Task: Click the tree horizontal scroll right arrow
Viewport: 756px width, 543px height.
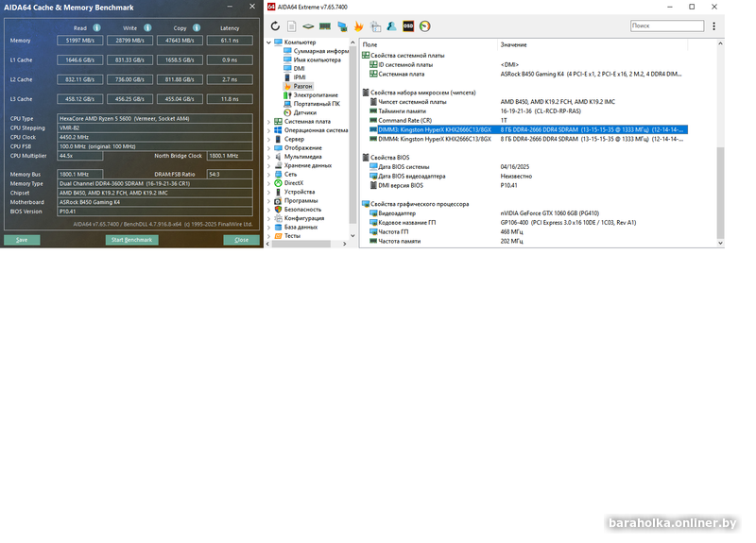Action: tap(344, 244)
